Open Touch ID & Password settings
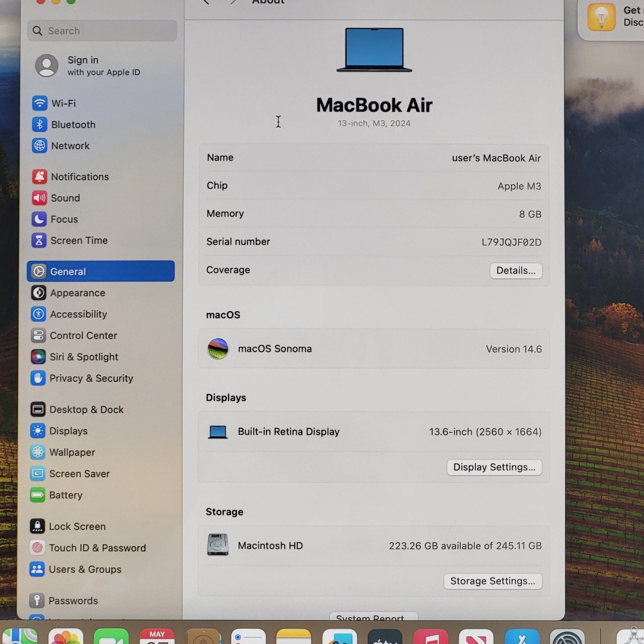The image size is (644, 644). [x=101, y=548]
